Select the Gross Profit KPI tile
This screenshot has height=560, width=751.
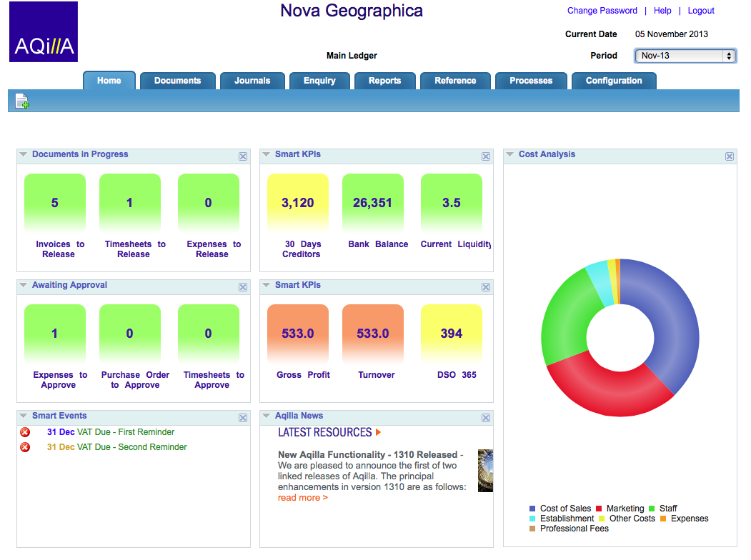pyautogui.click(x=297, y=332)
